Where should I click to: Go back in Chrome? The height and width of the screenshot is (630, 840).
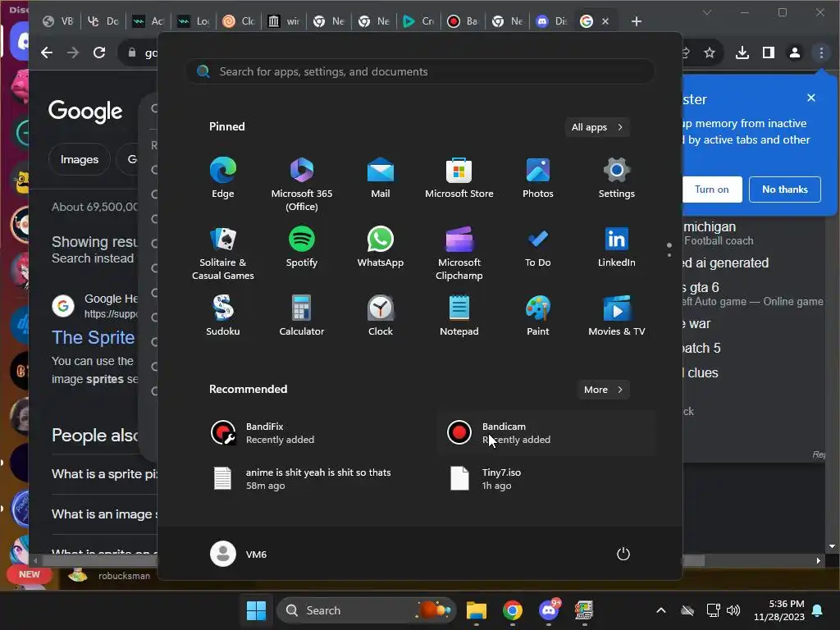47,52
